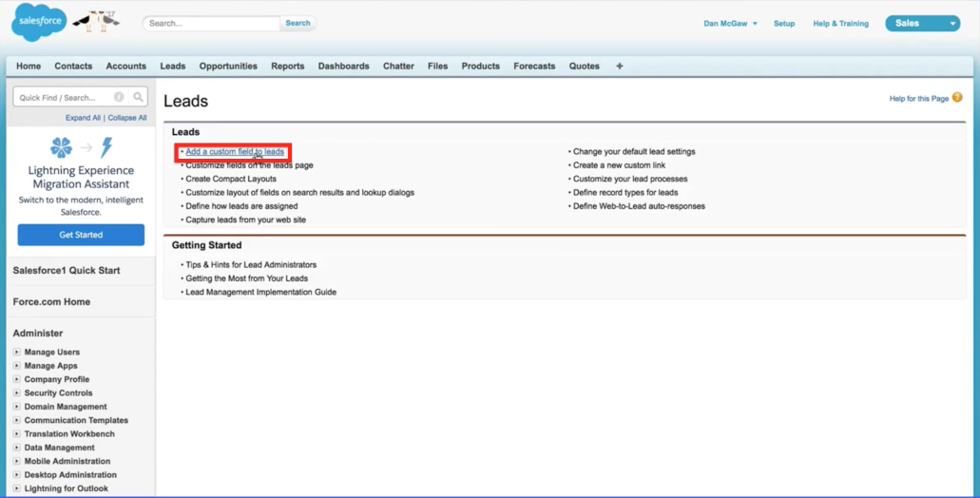Expand the Domain Management tree node
The image size is (980, 498).
coord(17,406)
